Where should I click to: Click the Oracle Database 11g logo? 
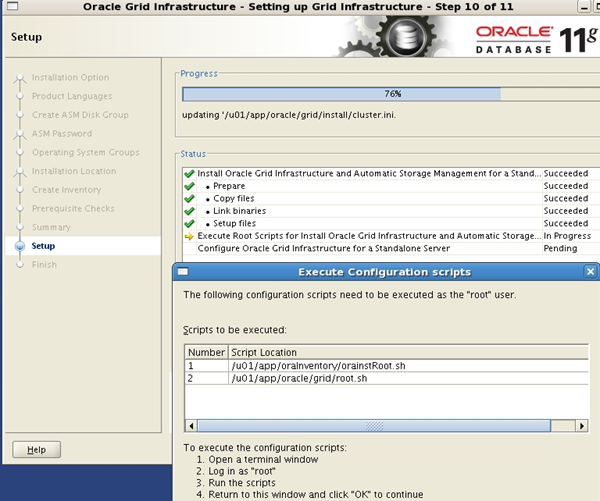tap(536, 39)
